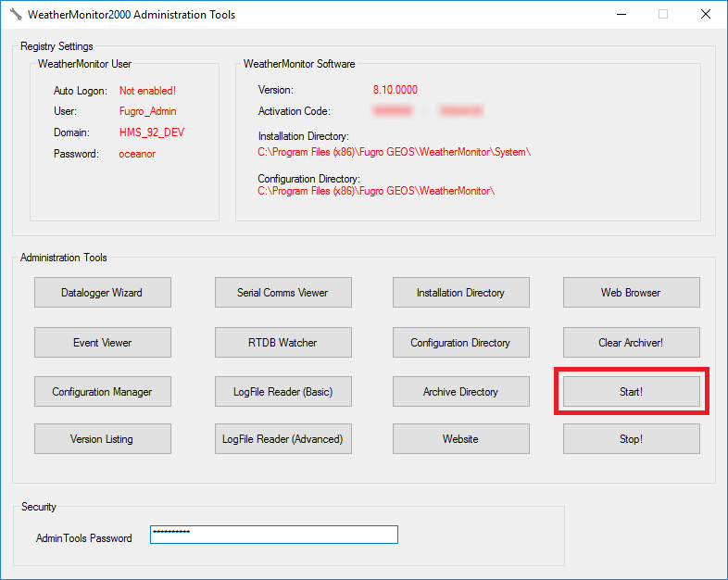This screenshot has width=728, height=580.
Task: Open the Archive Directory
Action: click(461, 392)
